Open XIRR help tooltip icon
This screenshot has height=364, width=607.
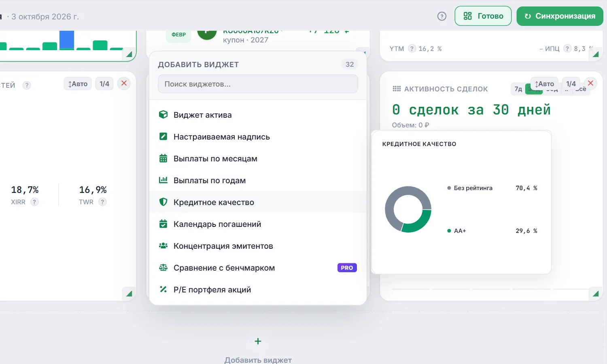34,202
